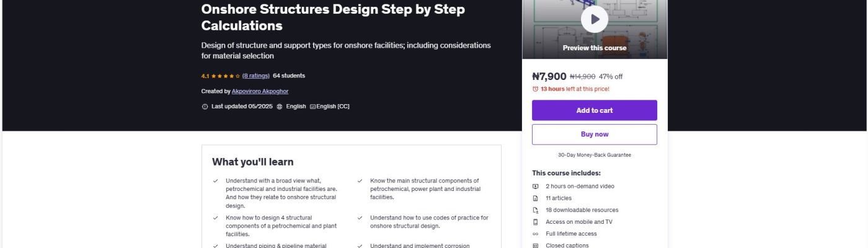Click the closed captions icon near English [CC]

click(x=312, y=107)
